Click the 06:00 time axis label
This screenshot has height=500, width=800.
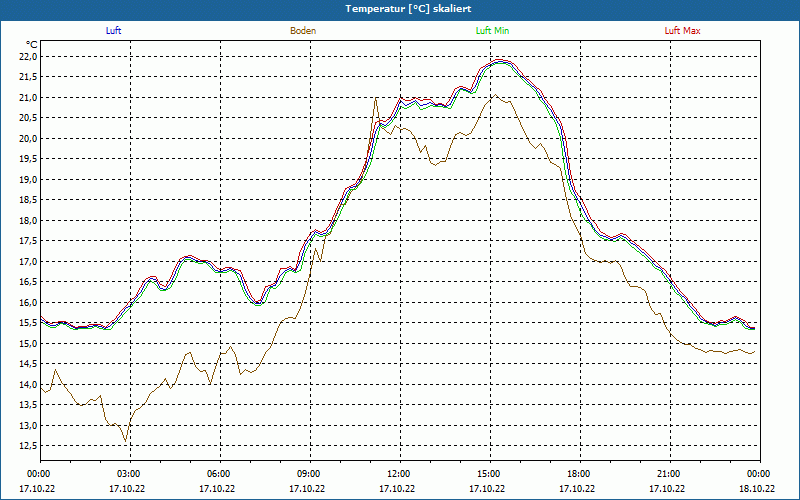(x=217, y=474)
